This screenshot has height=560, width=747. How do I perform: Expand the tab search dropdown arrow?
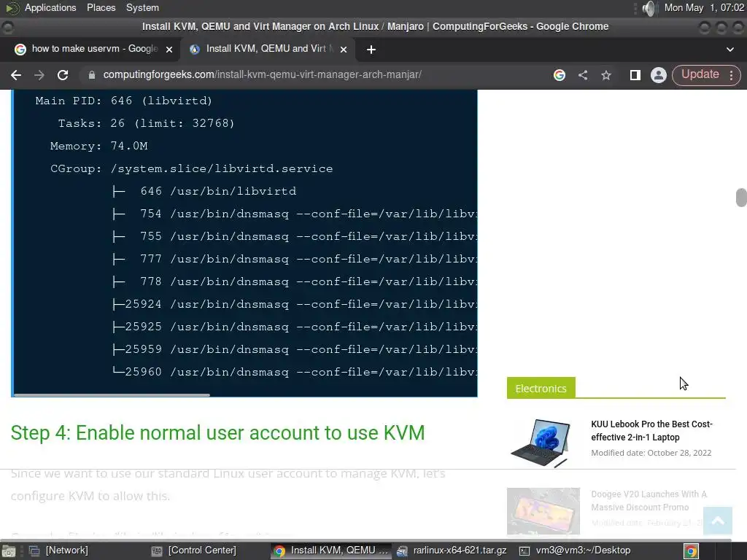pyautogui.click(x=729, y=50)
